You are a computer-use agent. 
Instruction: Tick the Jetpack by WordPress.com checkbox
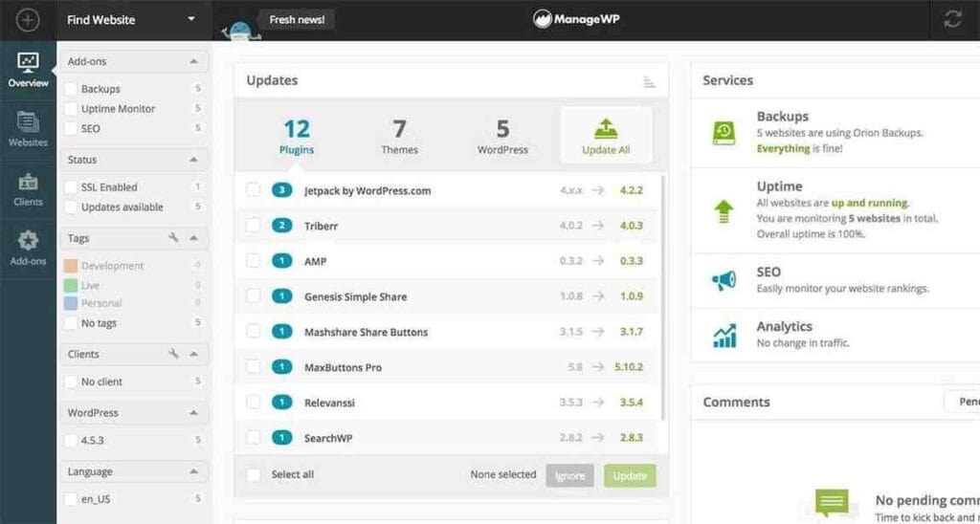253,190
